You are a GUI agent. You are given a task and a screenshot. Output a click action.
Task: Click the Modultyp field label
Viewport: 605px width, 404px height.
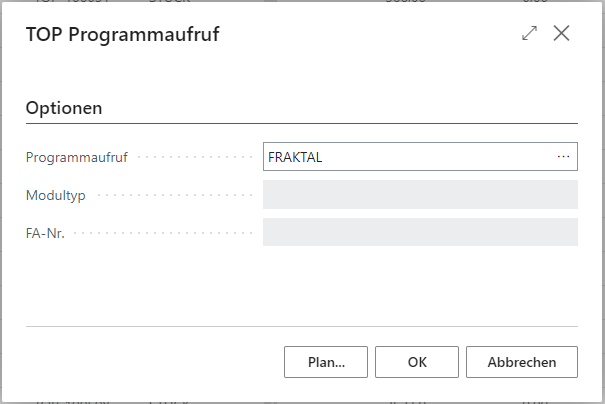pyautogui.click(x=56, y=195)
